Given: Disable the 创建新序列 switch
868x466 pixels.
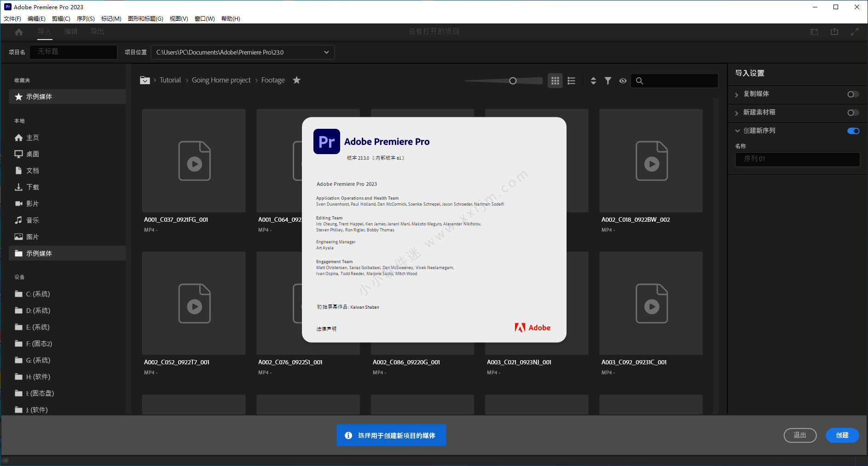Looking at the screenshot, I should pos(853,131).
